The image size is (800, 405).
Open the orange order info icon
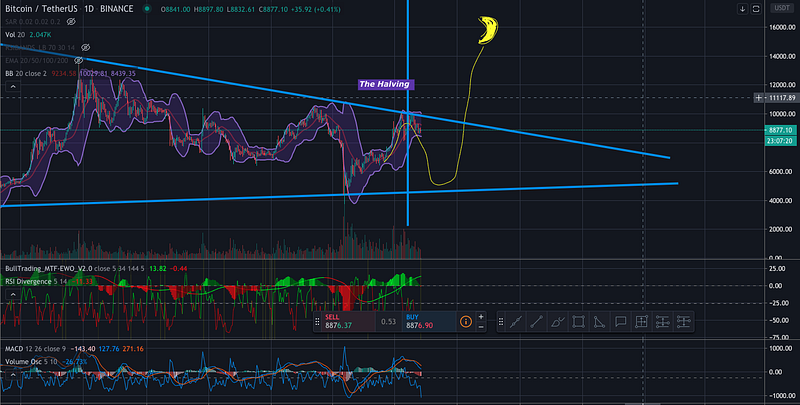pyautogui.click(x=465, y=321)
